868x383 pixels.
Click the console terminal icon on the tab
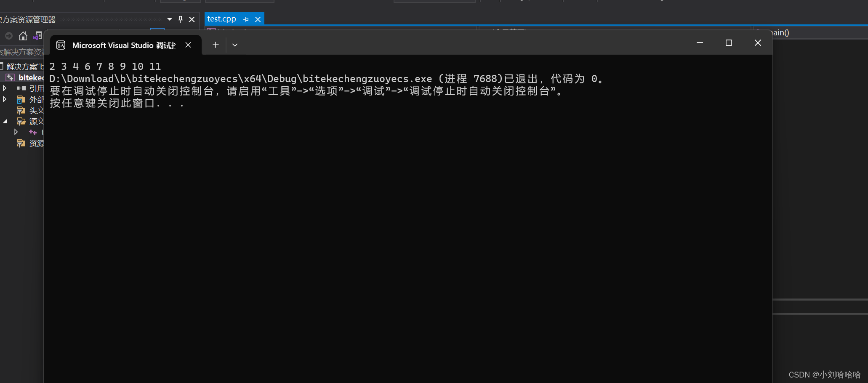pyautogui.click(x=61, y=45)
